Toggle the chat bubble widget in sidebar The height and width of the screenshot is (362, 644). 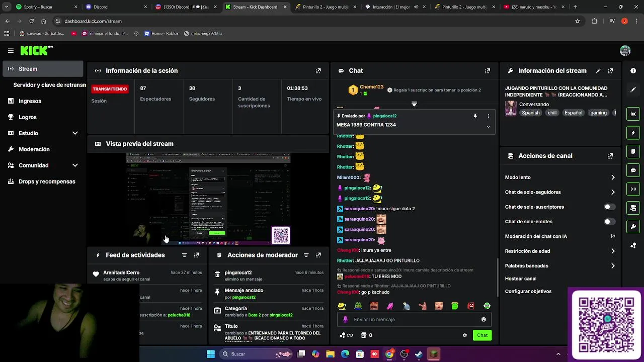point(633,170)
